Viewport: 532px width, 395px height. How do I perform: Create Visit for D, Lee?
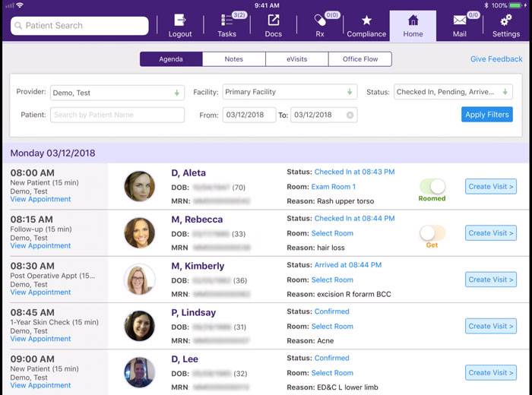(491, 372)
